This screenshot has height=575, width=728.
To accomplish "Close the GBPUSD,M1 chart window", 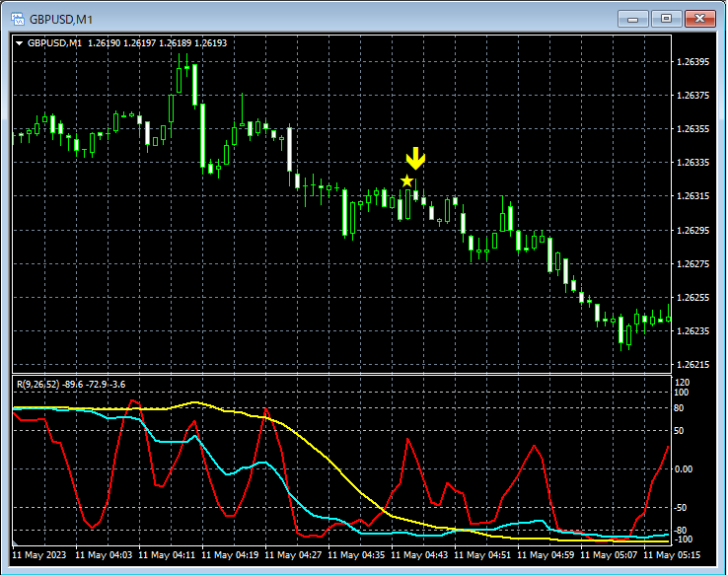I will pyautogui.click(x=699, y=19).
